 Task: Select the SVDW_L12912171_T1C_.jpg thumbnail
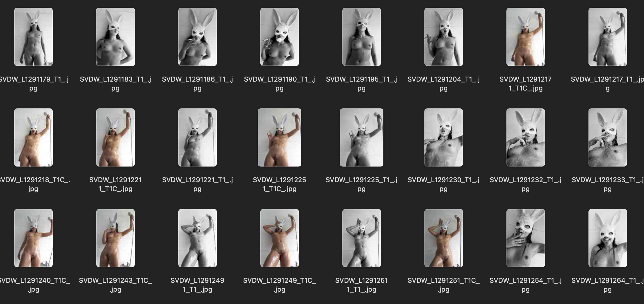click(x=526, y=37)
